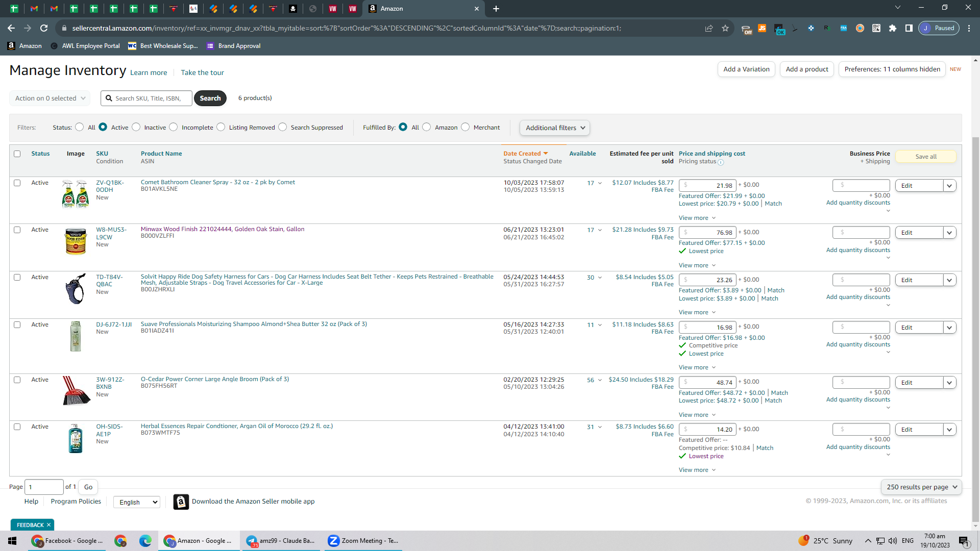The height and width of the screenshot is (551, 980).
Task: Select the Inactive status radio button
Action: [136, 127]
